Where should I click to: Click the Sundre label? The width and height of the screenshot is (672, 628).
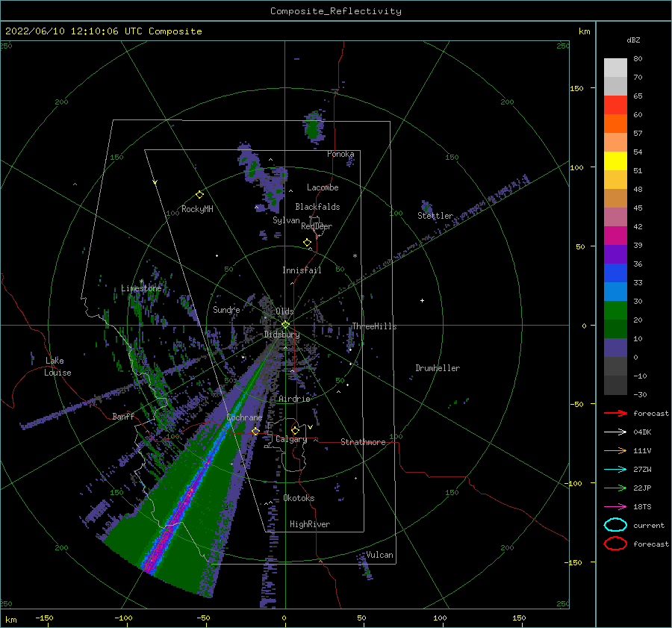pyautogui.click(x=226, y=309)
